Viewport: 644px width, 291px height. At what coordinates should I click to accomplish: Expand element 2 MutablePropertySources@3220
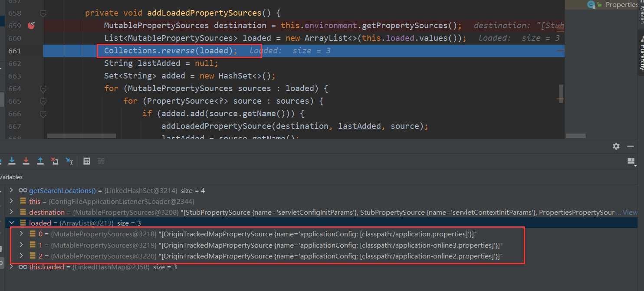pos(22,256)
